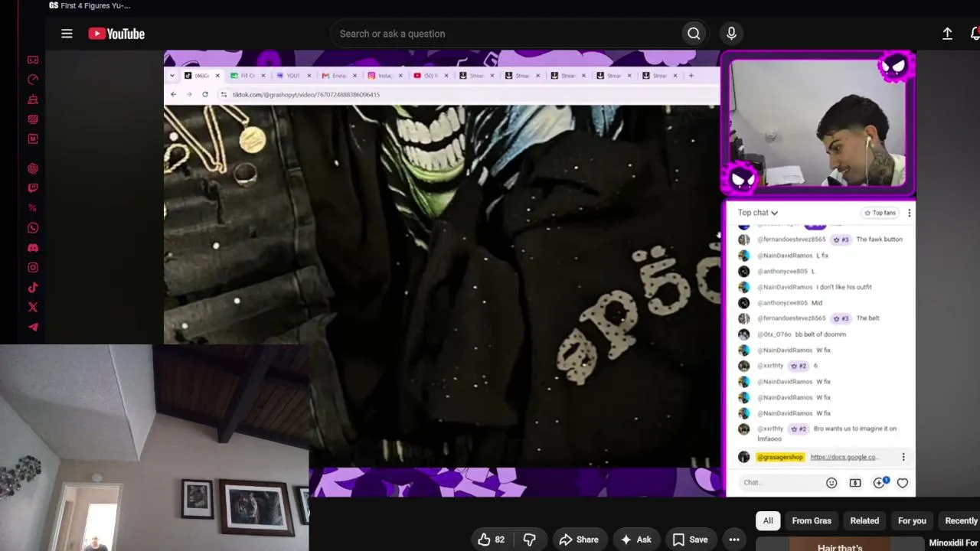The height and width of the screenshot is (551, 980).
Task: Open the cleaner broom sidebar icon
Action: 33,99
